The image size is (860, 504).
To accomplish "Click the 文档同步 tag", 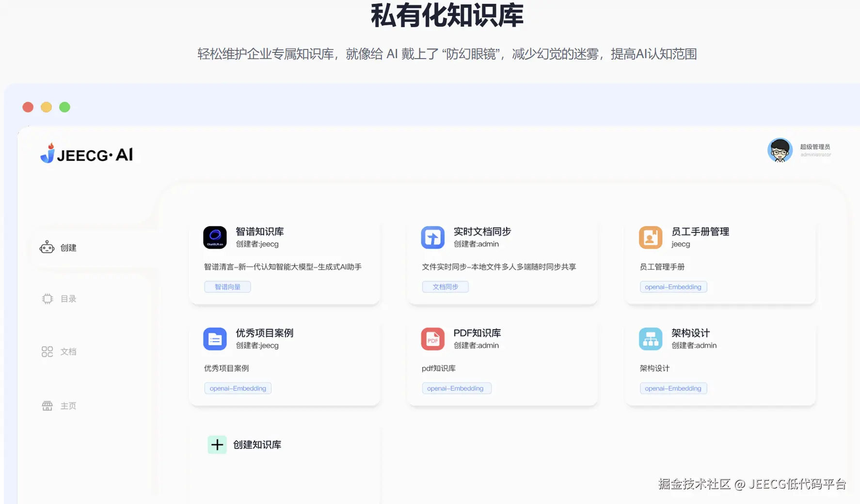I will pyautogui.click(x=445, y=287).
